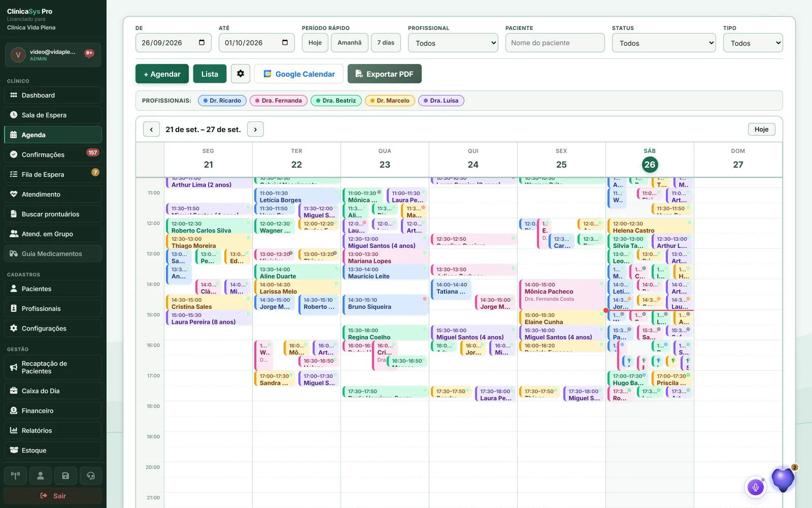Open the agenda settings gear icon
The image size is (812, 508).
(x=241, y=74)
